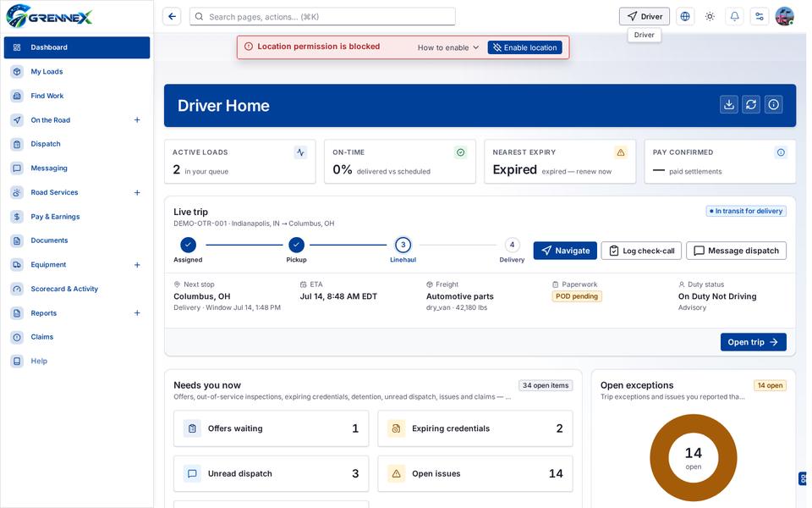Click the Grennex logo
The width and height of the screenshot is (812, 508).
tap(50, 16)
